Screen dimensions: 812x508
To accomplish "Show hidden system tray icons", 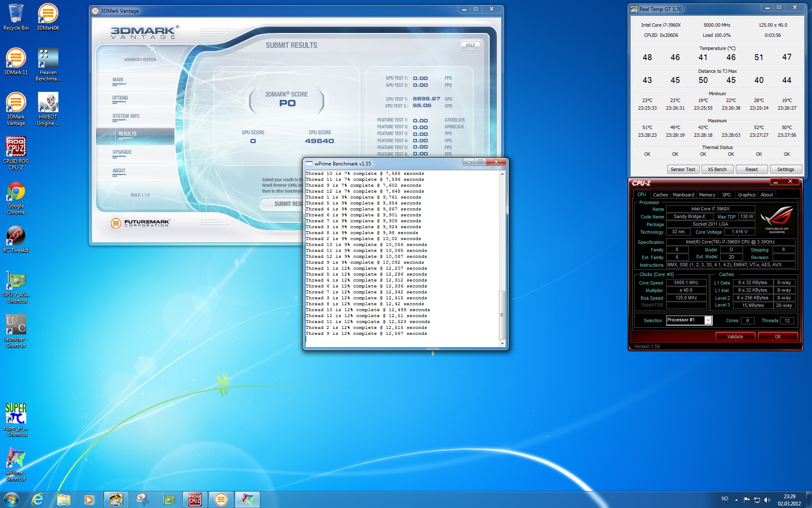I will click(x=736, y=500).
